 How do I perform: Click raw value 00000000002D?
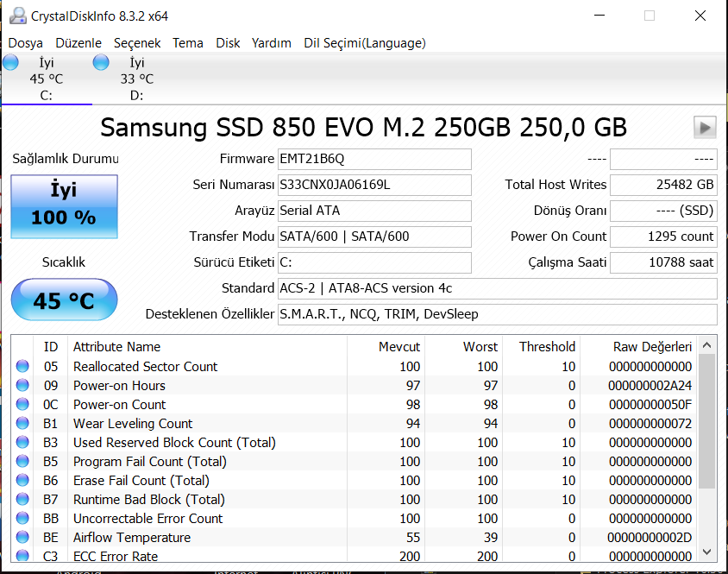(650, 537)
